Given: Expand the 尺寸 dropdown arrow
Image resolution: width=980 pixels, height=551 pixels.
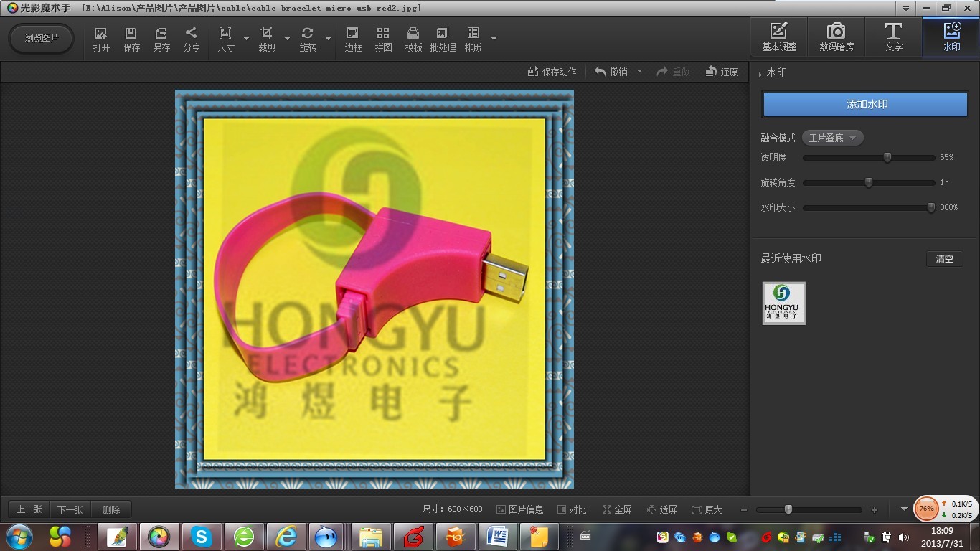Looking at the screenshot, I should [x=246, y=39].
